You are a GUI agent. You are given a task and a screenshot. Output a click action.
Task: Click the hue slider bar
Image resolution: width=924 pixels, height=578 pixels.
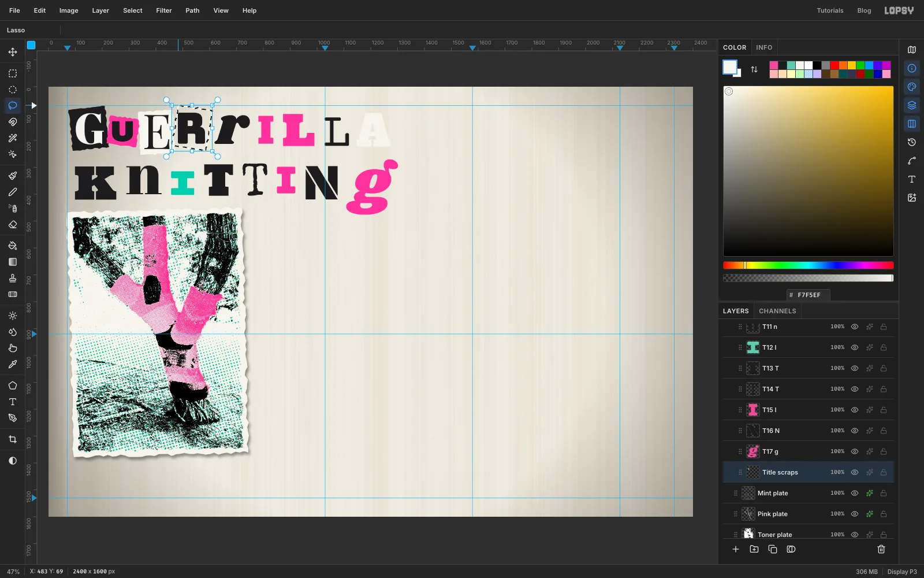pos(808,265)
